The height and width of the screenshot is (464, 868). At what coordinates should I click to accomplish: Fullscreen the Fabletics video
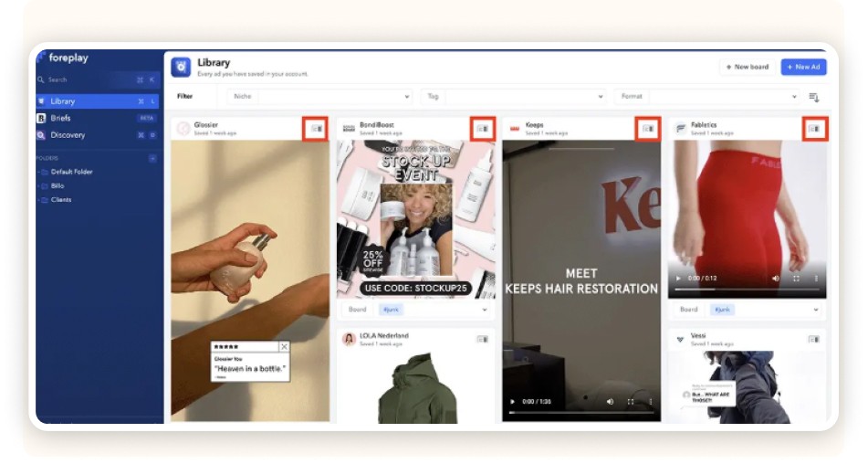coord(796,278)
